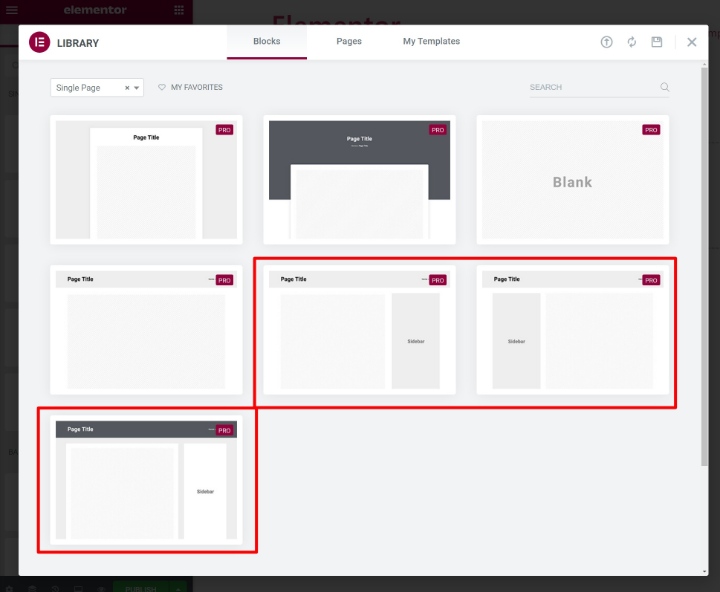Select the dark header Page Title template
Image resolution: width=720 pixels, height=592 pixels.
360,180
